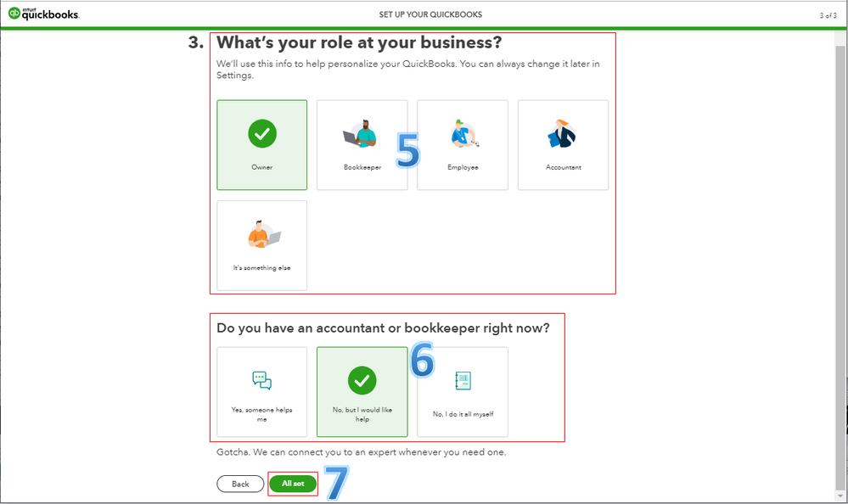This screenshot has width=848, height=504.
Task: Choose 'No, I do it all myself'
Action: click(x=462, y=391)
